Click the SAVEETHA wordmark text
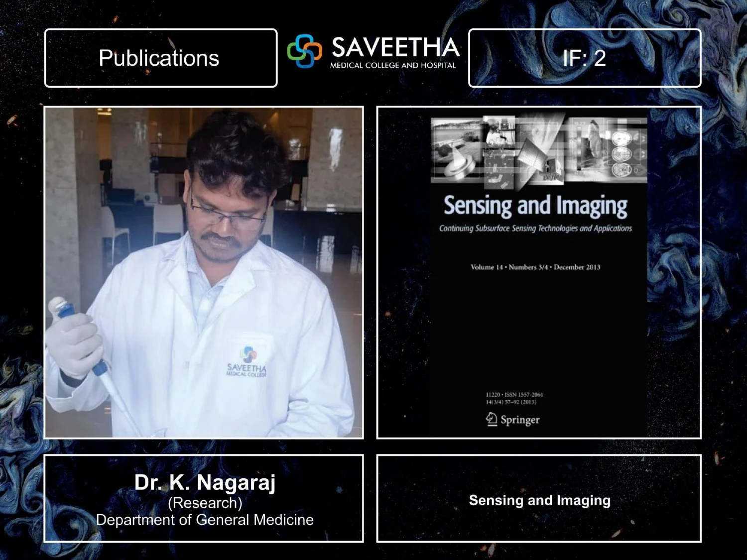 395,48
